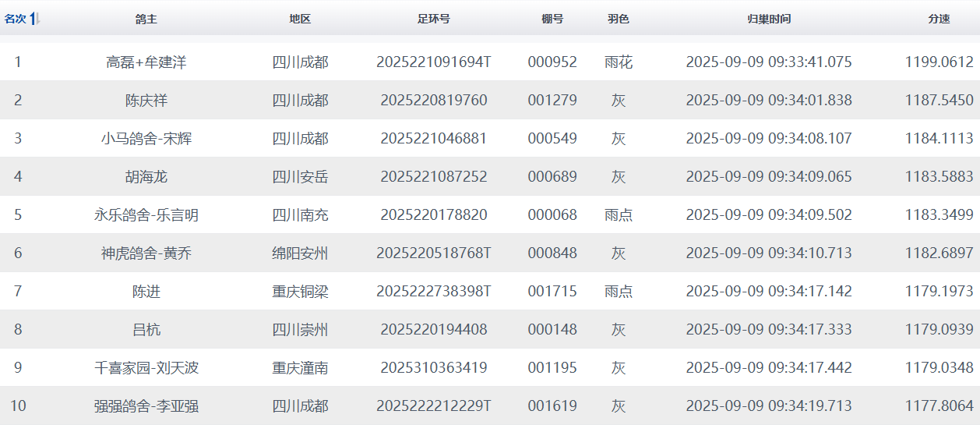The image size is (980, 425).
Task: Select owner name 高磊+牟建洋
Action: click(x=146, y=62)
